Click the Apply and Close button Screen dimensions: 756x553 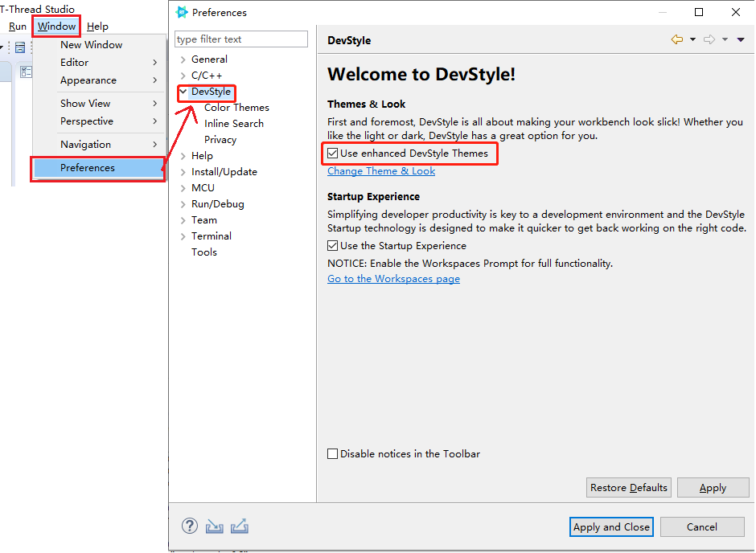pyautogui.click(x=611, y=527)
